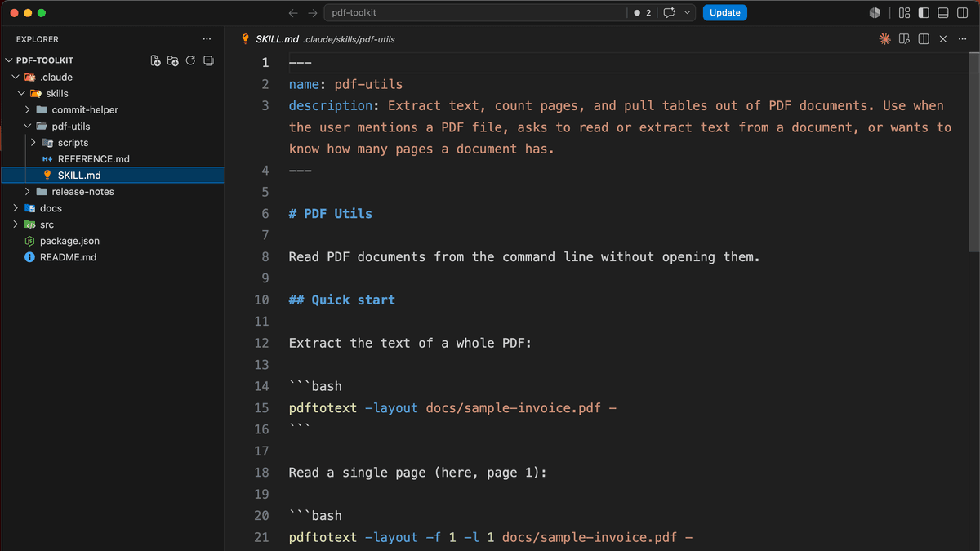This screenshot has height=551, width=980.
Task: Click the green src folder icon
Action: (x=29, y=224)
